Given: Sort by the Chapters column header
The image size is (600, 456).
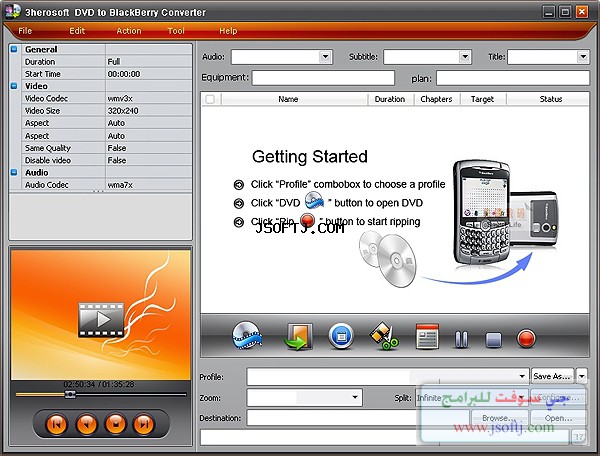Looking at the screenshot, I should click(436, 99).
